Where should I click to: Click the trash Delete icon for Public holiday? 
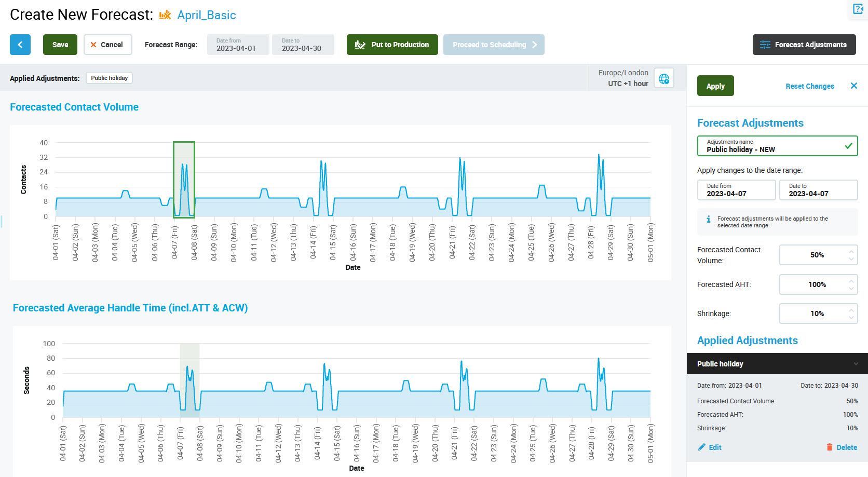point(830,447)
